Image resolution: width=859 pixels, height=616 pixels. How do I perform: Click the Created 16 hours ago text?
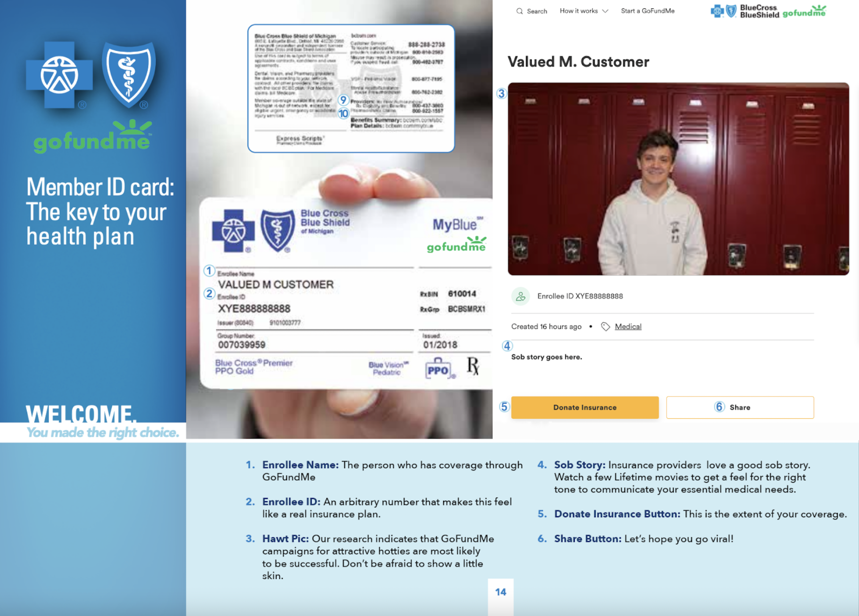coord(546,327)
